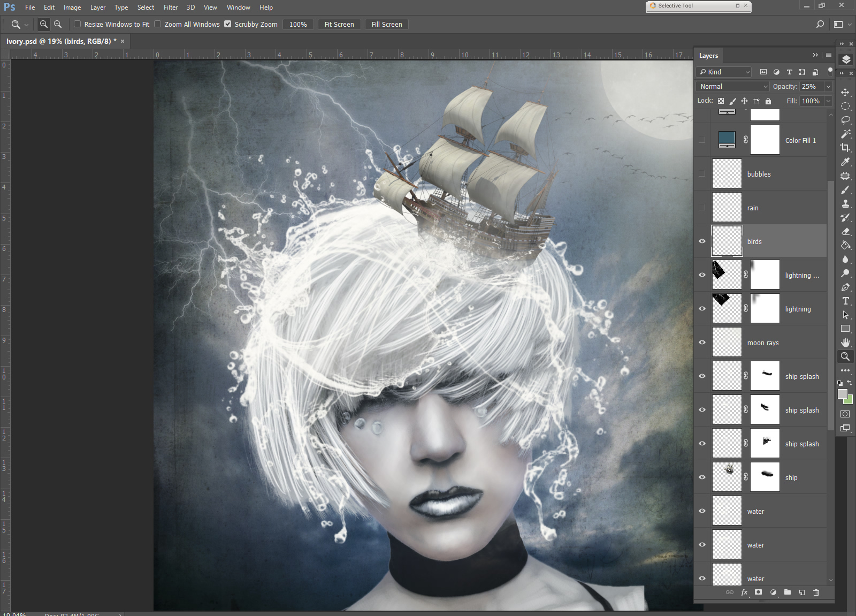Click the Lock all padlock icon
The width and height of the screenshot is (856, 616).
click(x=768, y=101)
